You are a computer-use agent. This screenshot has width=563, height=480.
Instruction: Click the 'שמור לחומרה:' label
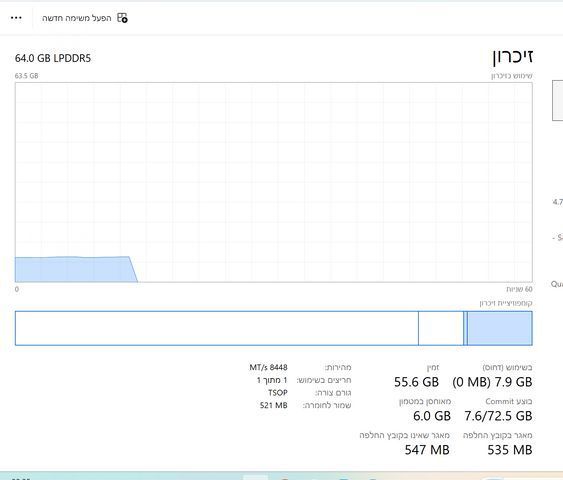coord(327,405)
